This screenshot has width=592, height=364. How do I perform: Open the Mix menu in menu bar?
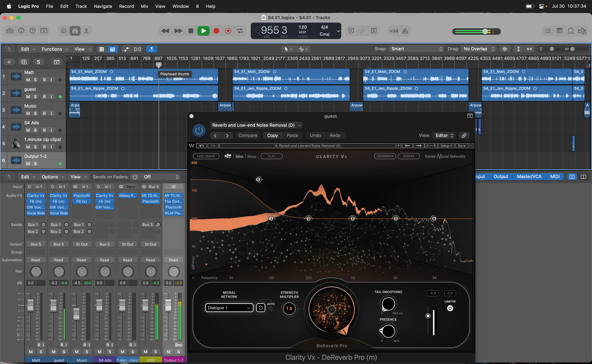(x=144, y=6)
